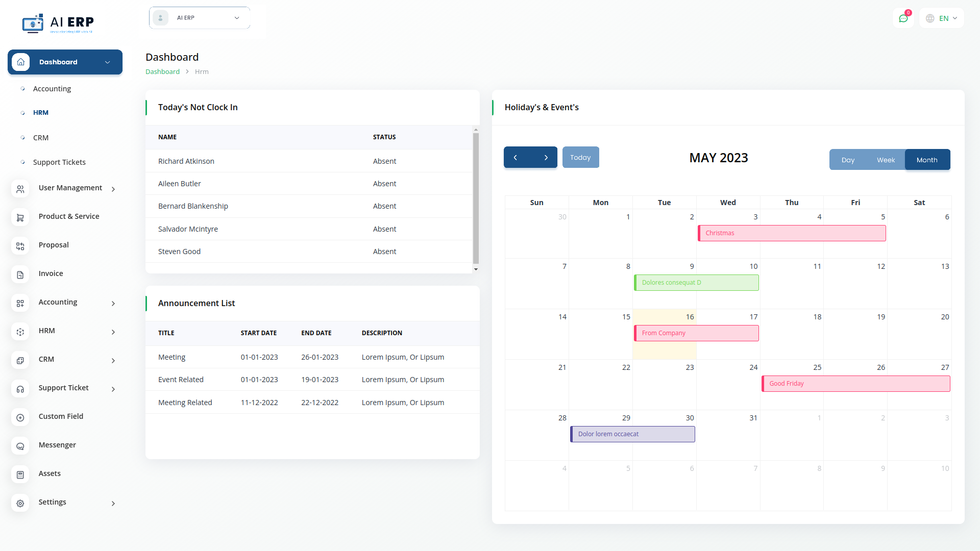Screen dimensions: 980x551
Task: Switch calendar to Day view
Action: coord(848,160)
